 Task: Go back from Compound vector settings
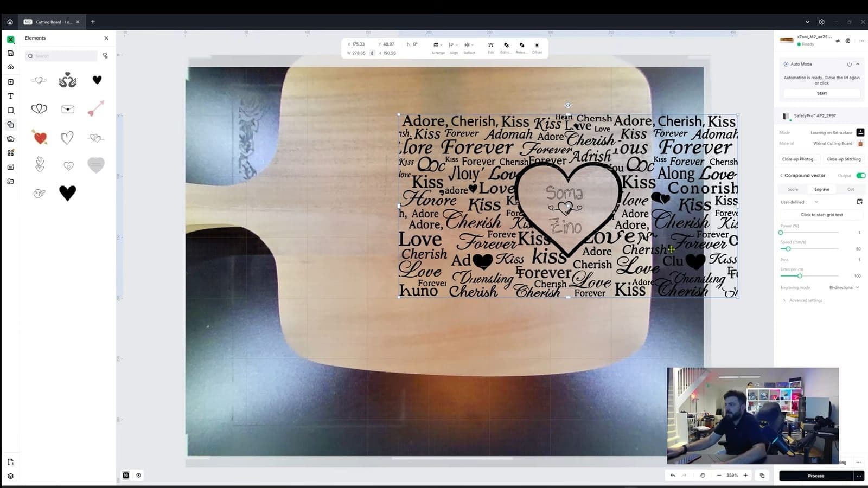[781, 176]
